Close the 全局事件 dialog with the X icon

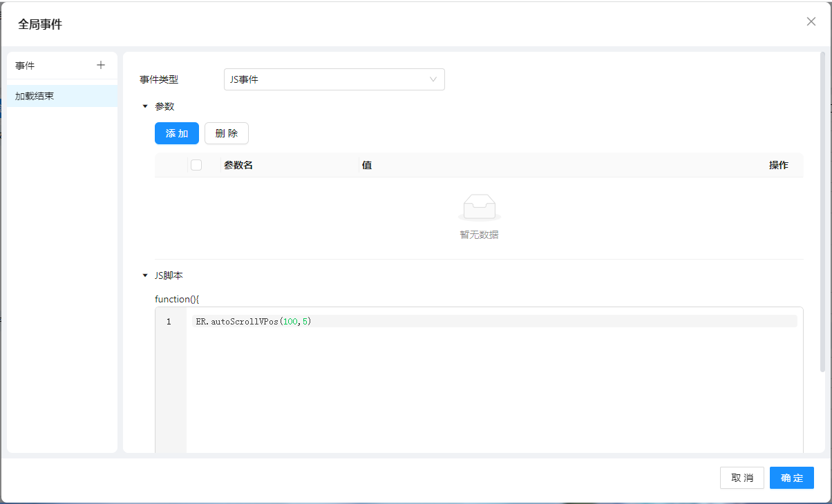tap(811, 21)
